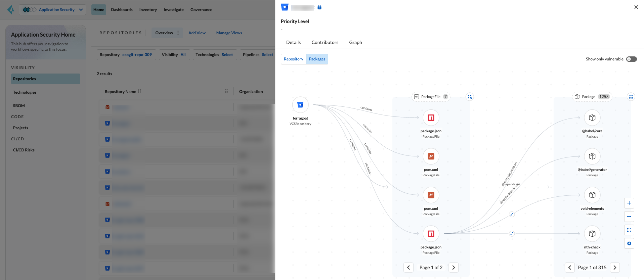Switch to the Contributors tab
644x280 pixels.
pyautogui.click(x=325, y=42)
